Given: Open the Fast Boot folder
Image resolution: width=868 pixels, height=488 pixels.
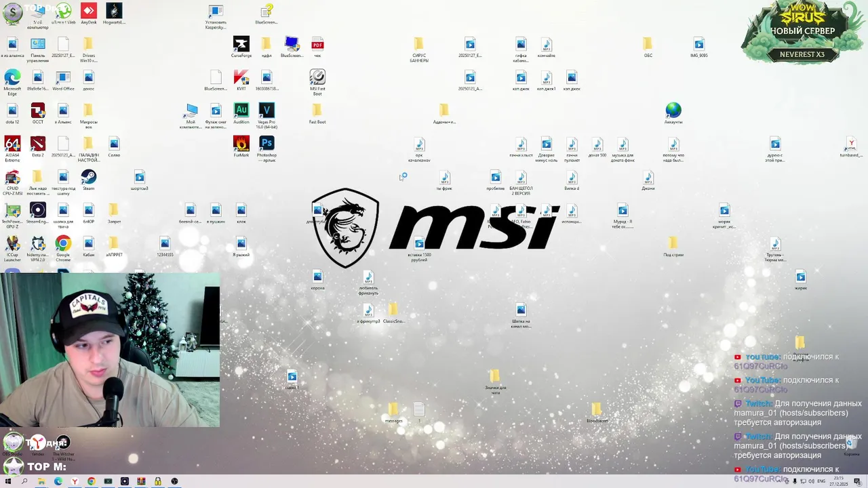Looking at the screenshot, I should [317, 113].
